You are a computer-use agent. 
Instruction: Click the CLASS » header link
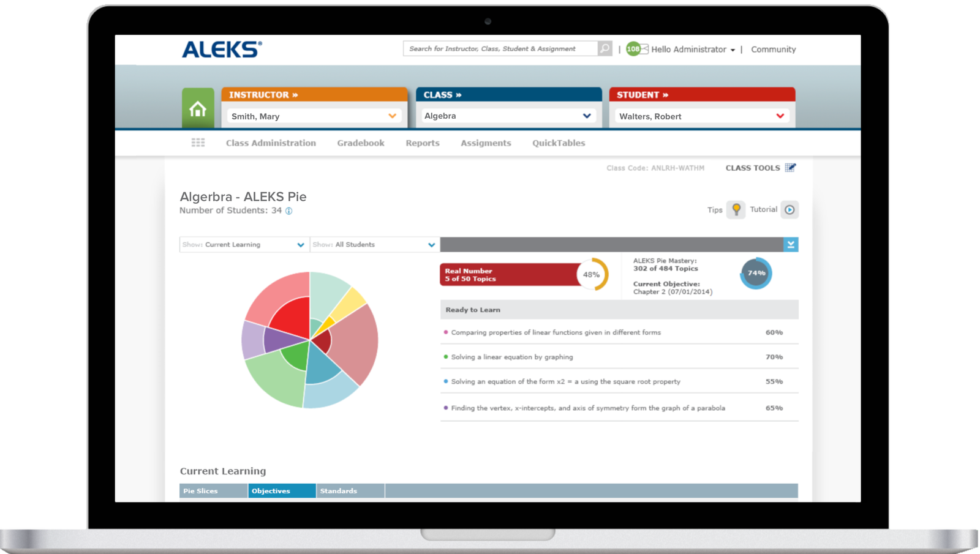click(443, 95)
